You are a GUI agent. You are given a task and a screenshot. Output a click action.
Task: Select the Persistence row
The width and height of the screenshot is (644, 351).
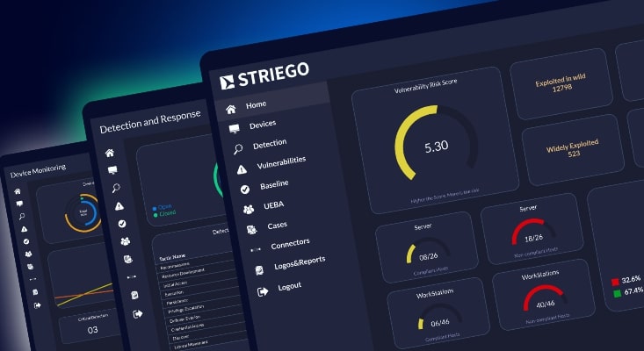(x=202, y=298)
